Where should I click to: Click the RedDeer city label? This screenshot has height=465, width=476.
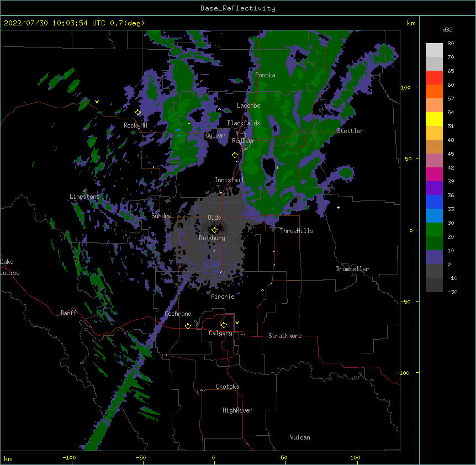[x=243, y=140]
